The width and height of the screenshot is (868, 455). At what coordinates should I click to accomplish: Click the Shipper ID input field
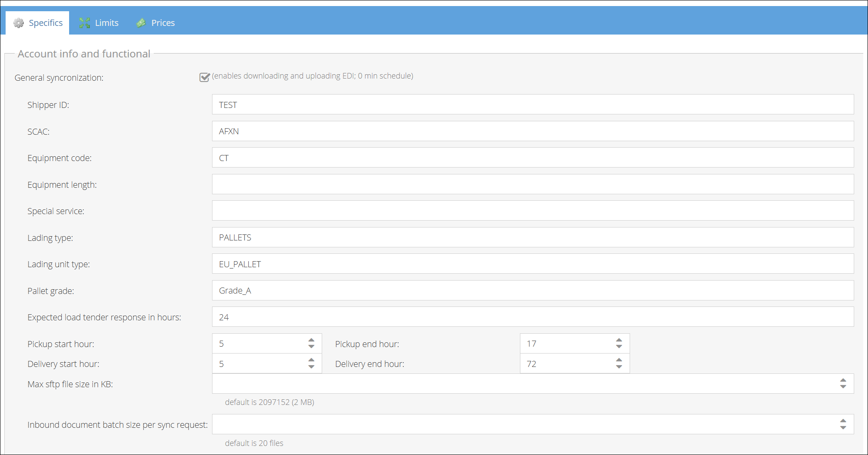tap(532, 104)
